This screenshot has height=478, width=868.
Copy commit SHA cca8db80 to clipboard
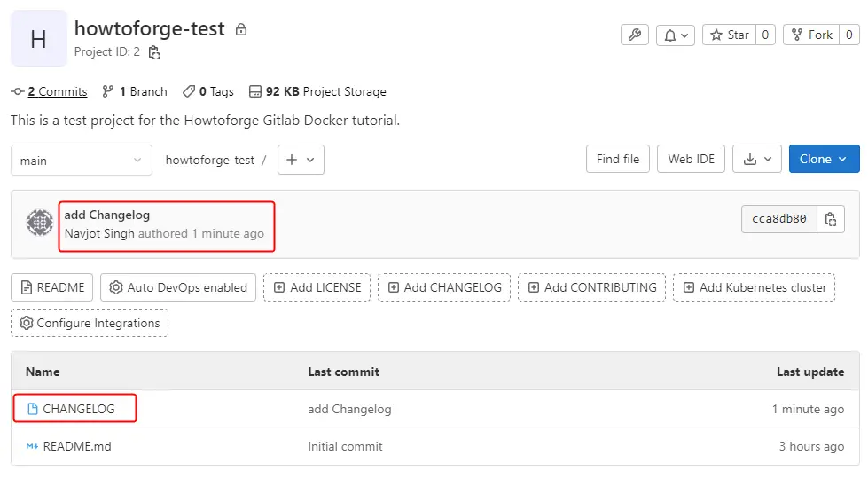coord(831,219)
